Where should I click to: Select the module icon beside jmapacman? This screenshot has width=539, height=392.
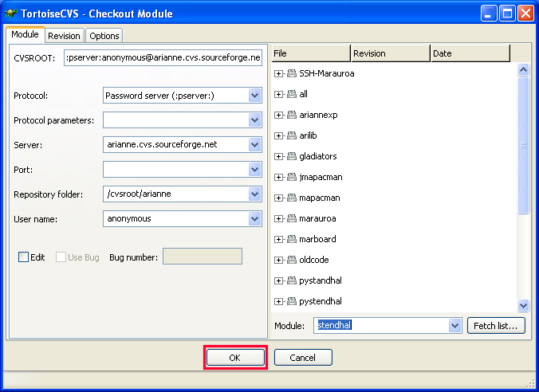click(x=292, y=177)
